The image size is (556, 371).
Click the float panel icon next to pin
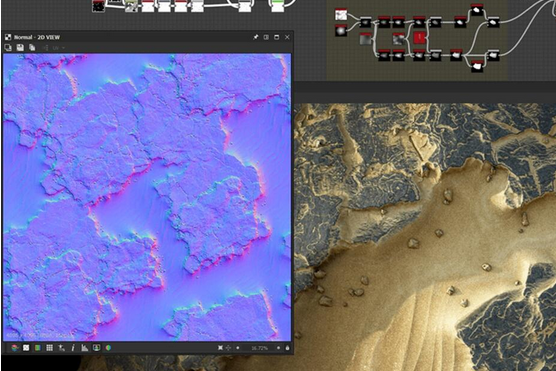pyautogui.click(x=266, y=37)
